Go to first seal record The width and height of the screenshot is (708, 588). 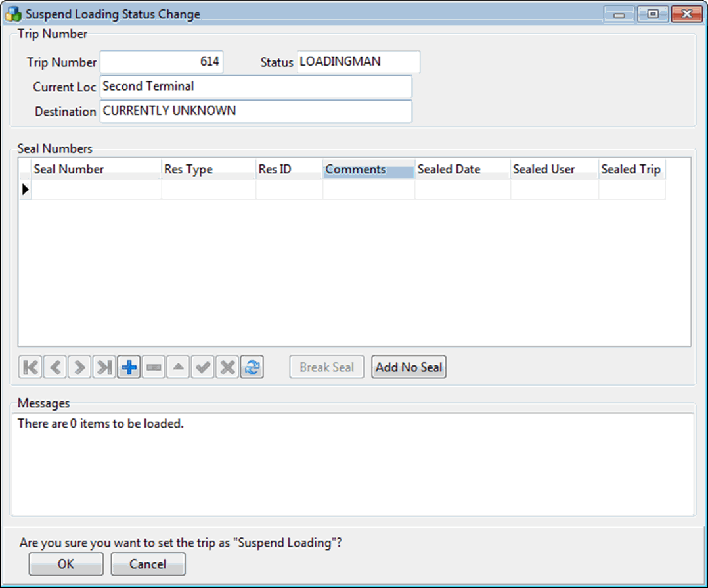30,367
